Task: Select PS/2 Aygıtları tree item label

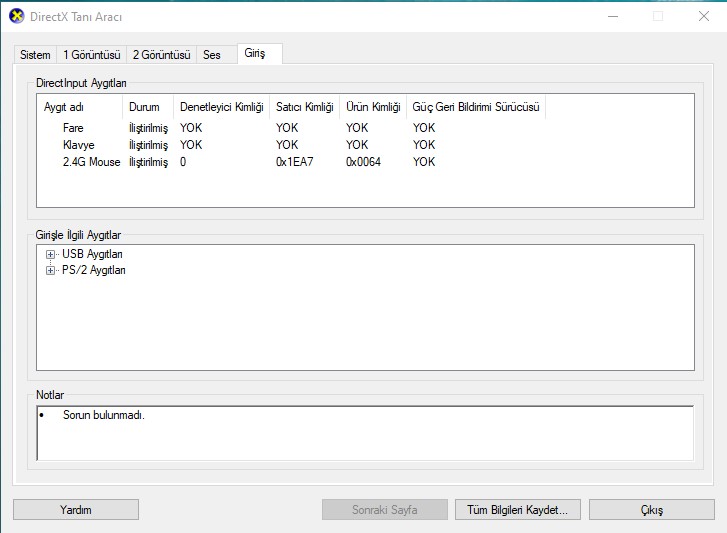Action: [x=94, y=270]
